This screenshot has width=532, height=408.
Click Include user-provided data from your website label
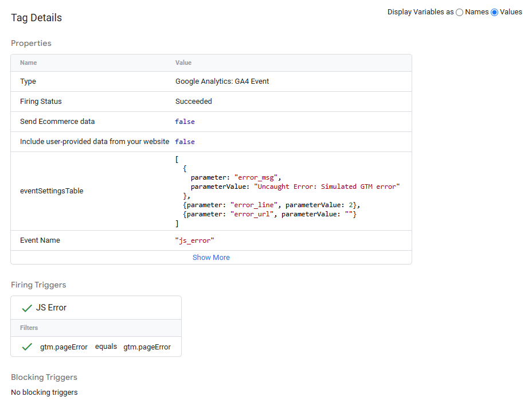pyautogui.click(x=95, y=142)
